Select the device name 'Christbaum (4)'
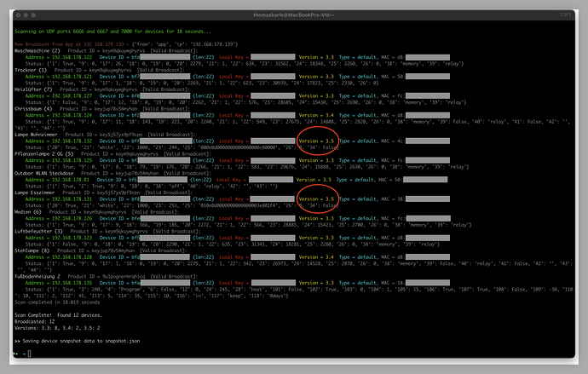The width and height of the screenshot is (588, 374). [33, 109]
